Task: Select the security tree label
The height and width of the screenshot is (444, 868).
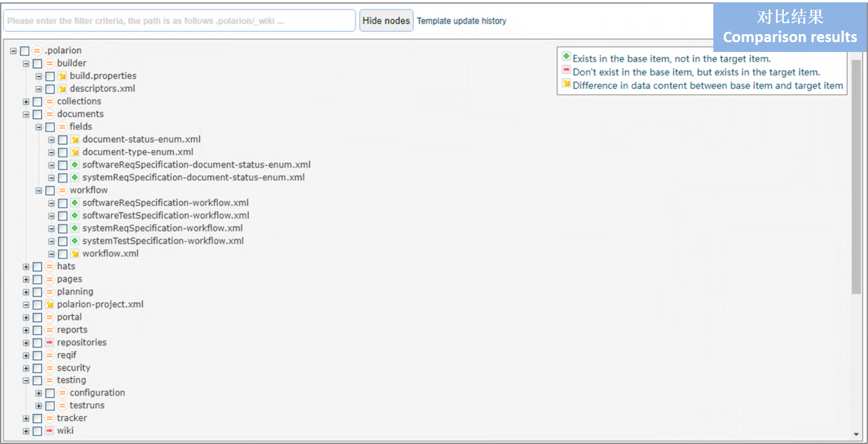Action: click(x=74, y=368)
